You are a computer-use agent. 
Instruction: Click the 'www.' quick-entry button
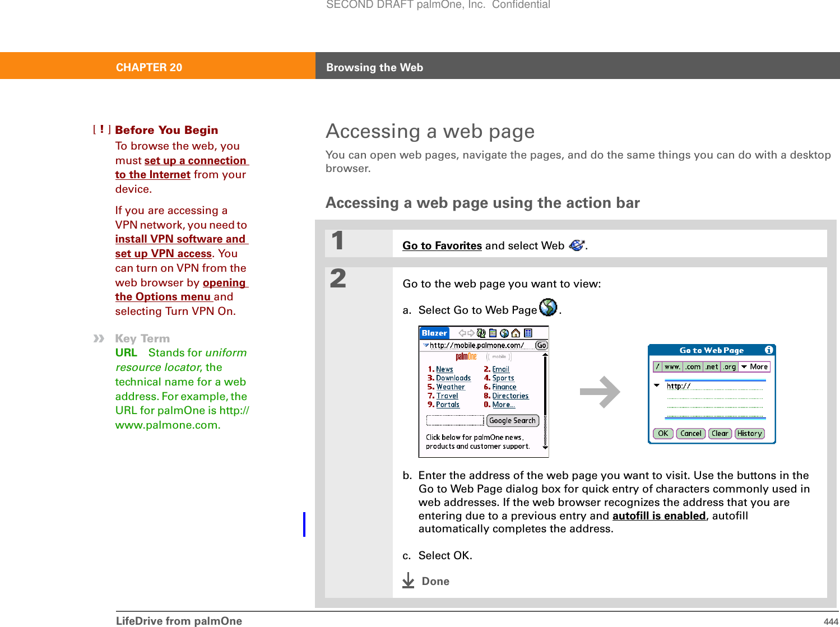coord(673,366)
